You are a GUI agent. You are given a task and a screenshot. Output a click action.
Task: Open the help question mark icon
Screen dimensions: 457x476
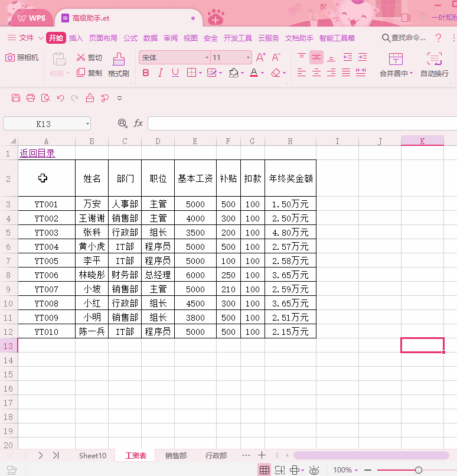(438, 38)
